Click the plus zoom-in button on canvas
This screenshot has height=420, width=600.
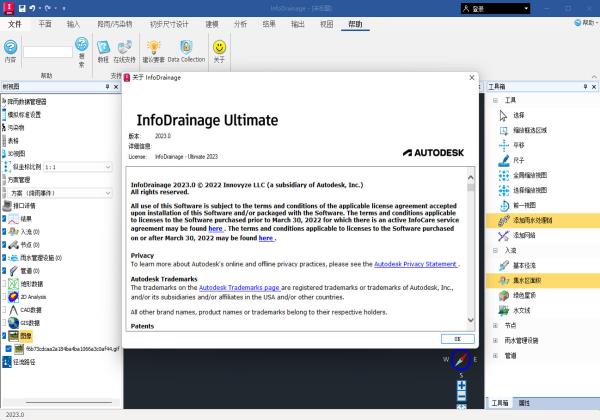pyautogui.click(x=462, y=385)
